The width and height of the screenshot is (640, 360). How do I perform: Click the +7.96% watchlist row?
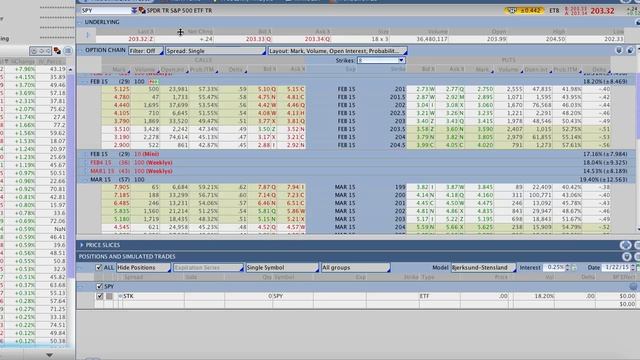(33, 69)
